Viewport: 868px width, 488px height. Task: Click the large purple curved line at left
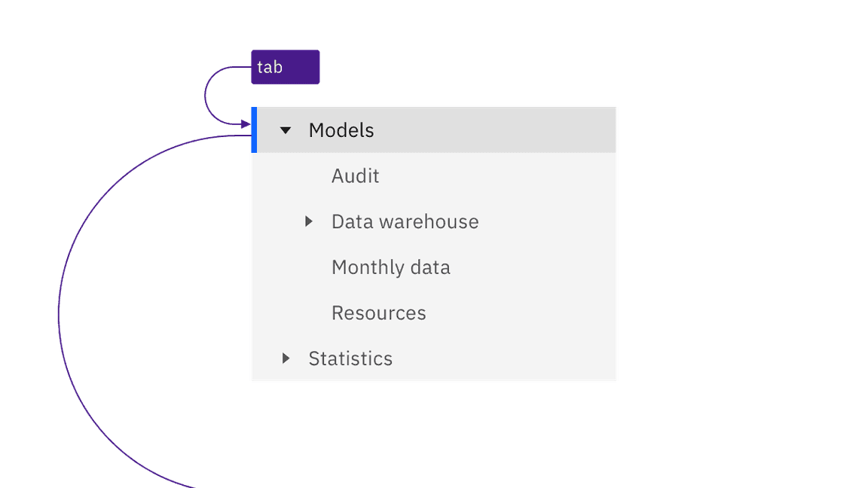pos(60,316)
